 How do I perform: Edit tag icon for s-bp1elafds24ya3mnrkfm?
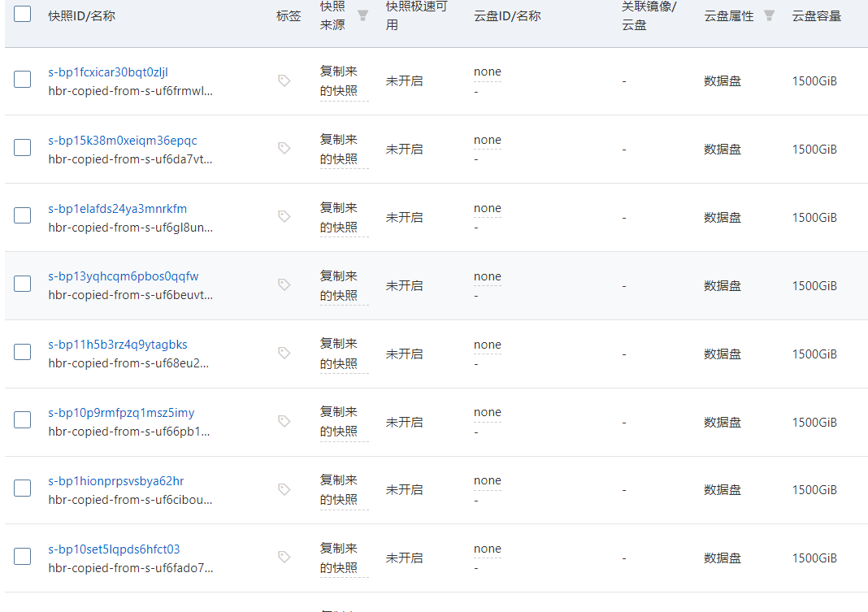[x=284, y=216]
